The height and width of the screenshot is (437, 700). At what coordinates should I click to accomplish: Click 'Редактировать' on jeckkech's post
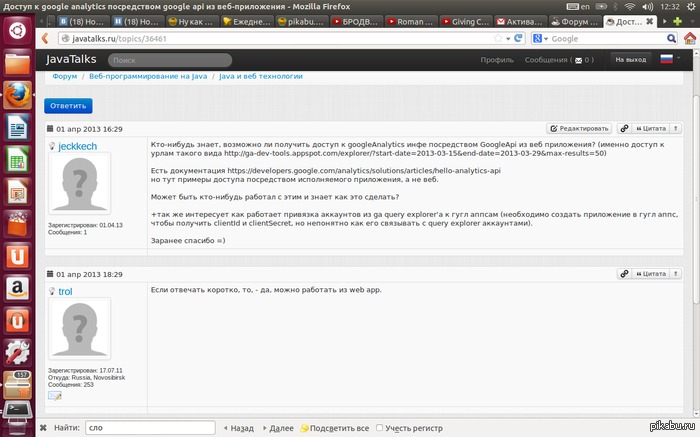pyautogui.click(x=579, y=129)
